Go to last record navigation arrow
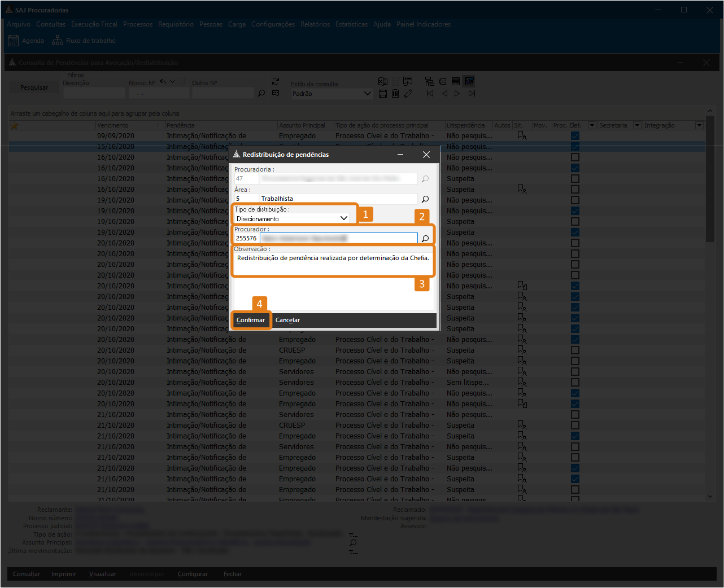724x588 pixels. (x=472, y=94)
